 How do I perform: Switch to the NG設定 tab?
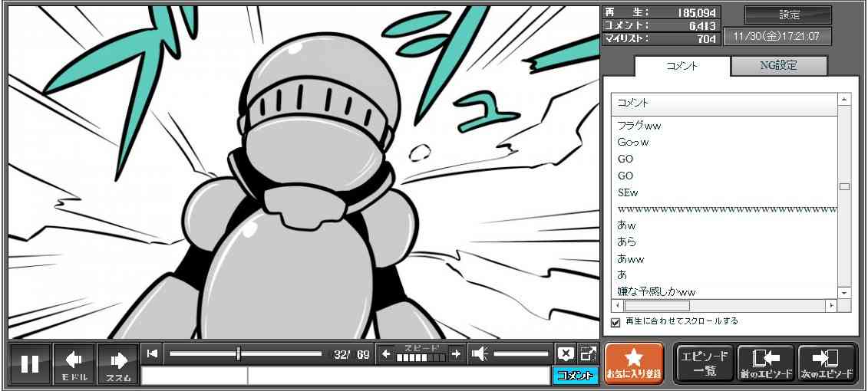point(778,66)
